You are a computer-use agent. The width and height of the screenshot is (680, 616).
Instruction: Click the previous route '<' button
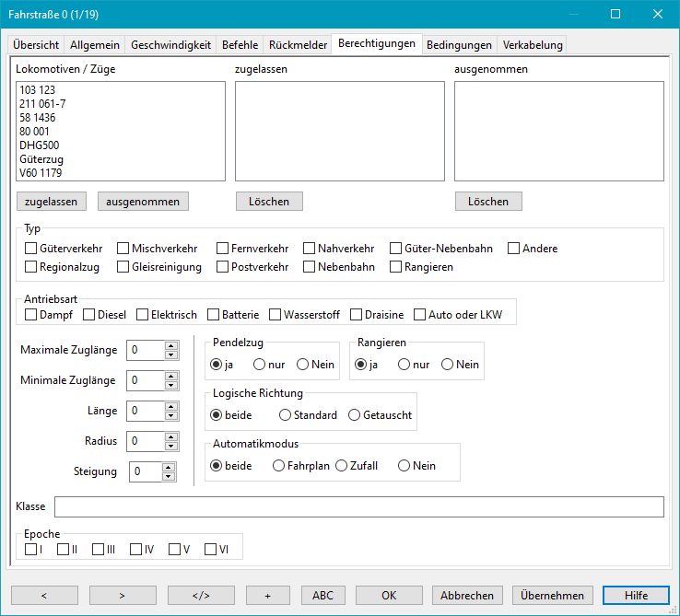[44, 595]
